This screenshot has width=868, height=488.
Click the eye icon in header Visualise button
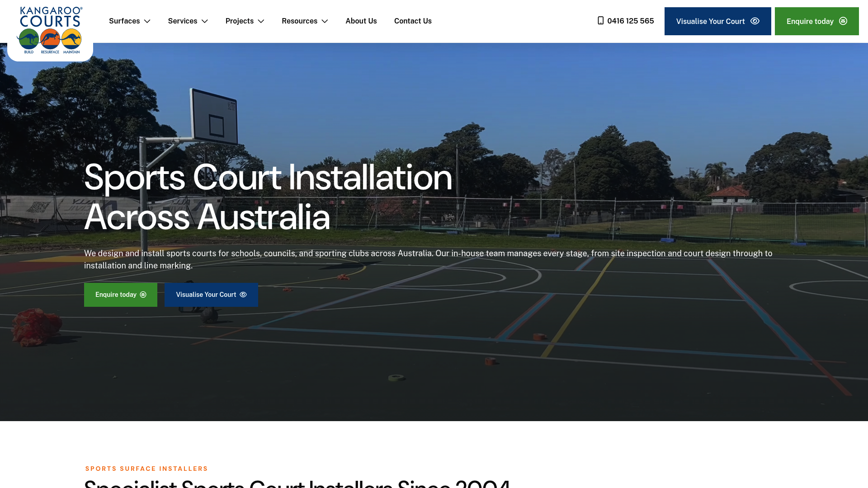point(755,21)
